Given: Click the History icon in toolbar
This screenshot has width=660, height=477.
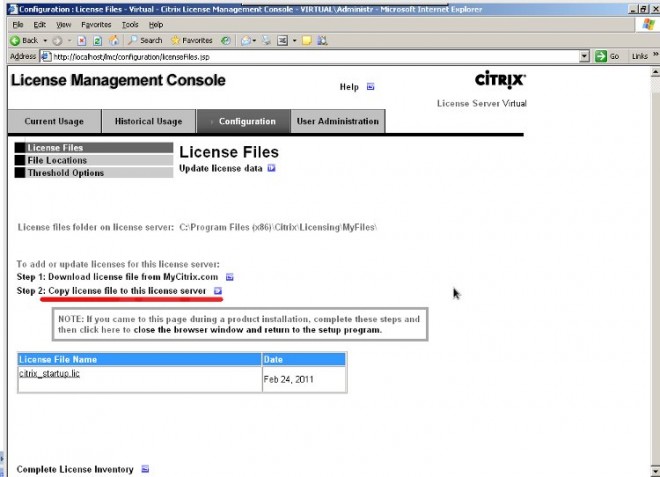Looking at the screenshot, I should coord(226,40).
